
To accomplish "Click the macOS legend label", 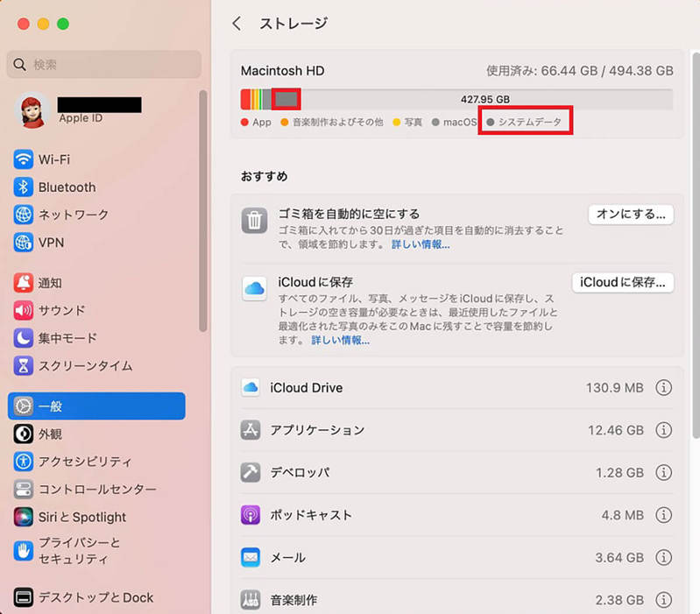I will (x=460, y=123).
